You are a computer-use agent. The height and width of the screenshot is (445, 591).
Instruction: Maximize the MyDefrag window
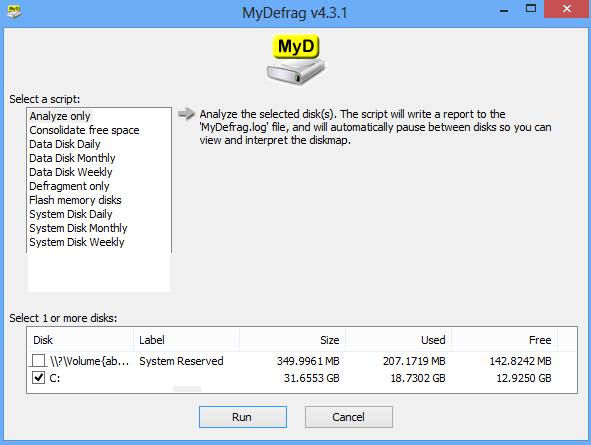pyautogui.click(x=531, y=9)
